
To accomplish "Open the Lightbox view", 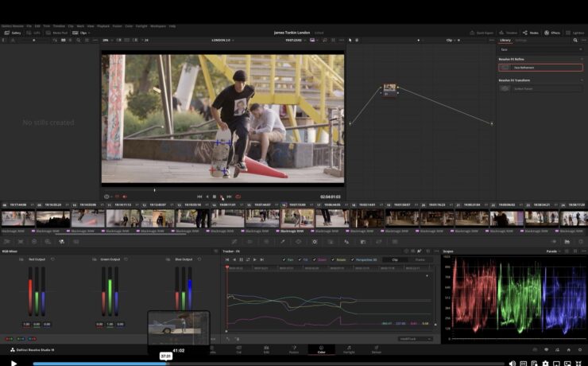I will (x=574, y=33).
